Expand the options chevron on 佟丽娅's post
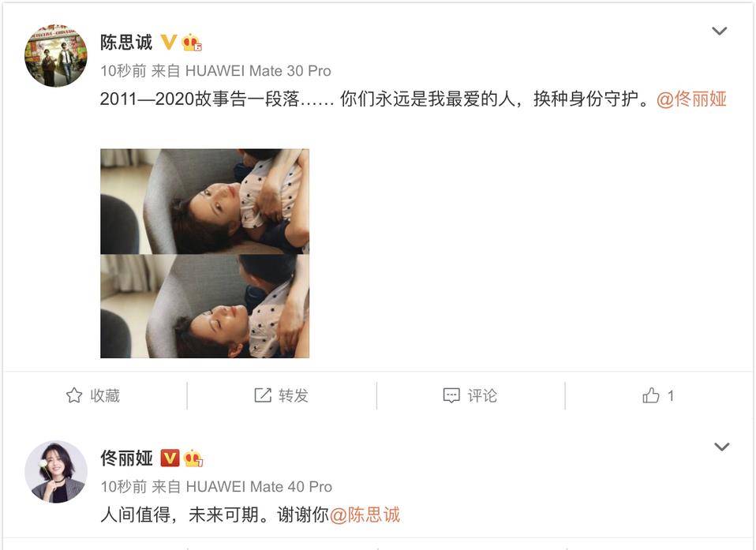756x550 pixels. click(x=721, y=447)
